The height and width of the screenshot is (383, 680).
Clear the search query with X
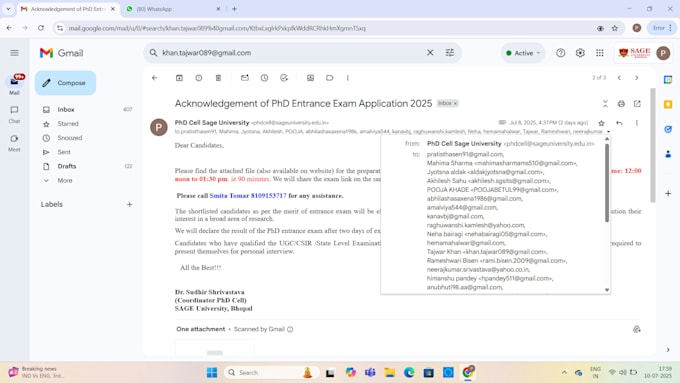(x=430, y=53)
